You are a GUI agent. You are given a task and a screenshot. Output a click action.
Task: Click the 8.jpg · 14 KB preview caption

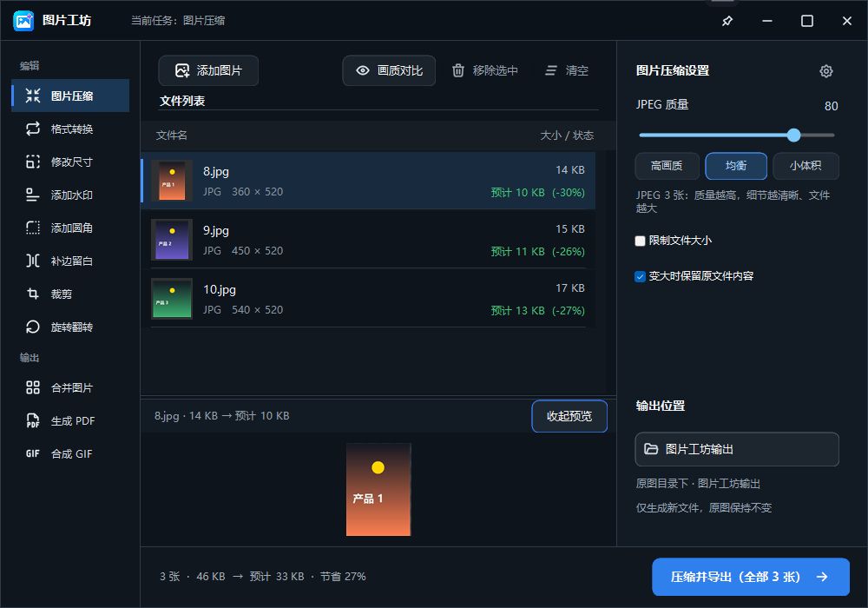click(221, 416)
